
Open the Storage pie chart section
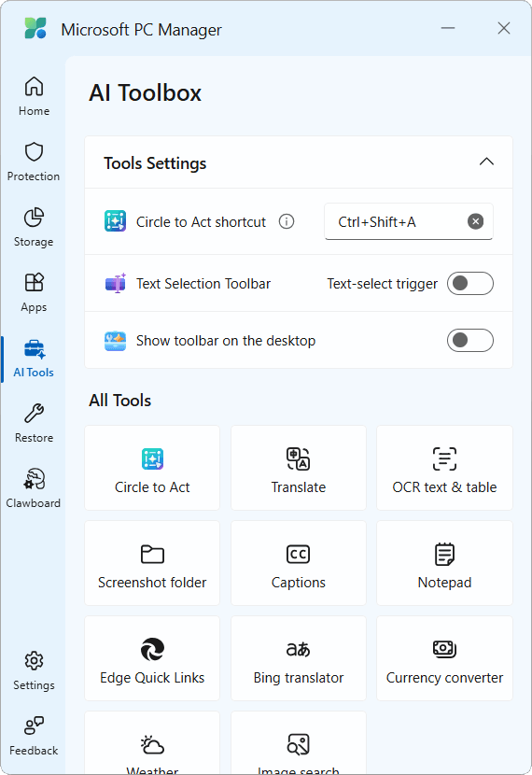[34, 227]
